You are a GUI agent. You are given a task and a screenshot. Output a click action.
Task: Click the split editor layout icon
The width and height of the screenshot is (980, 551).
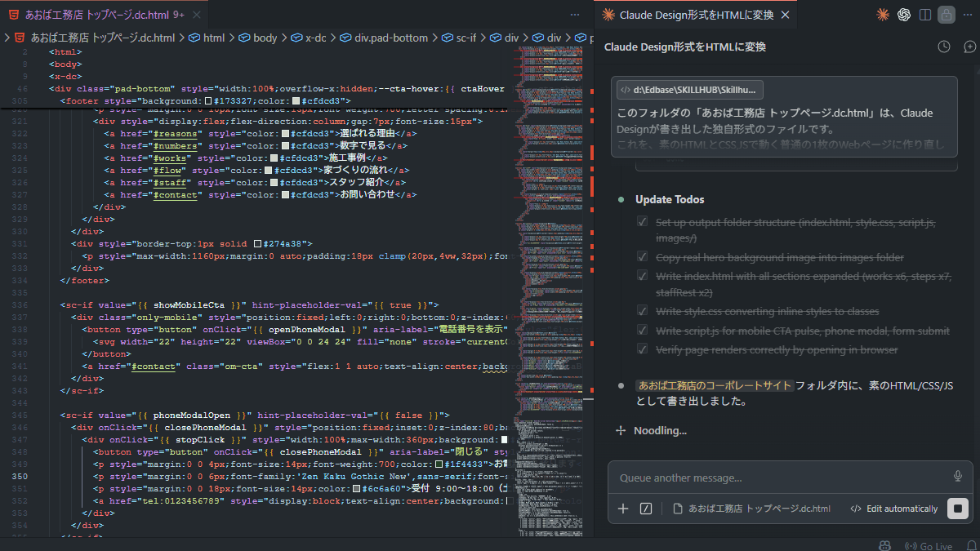[925, 15]
